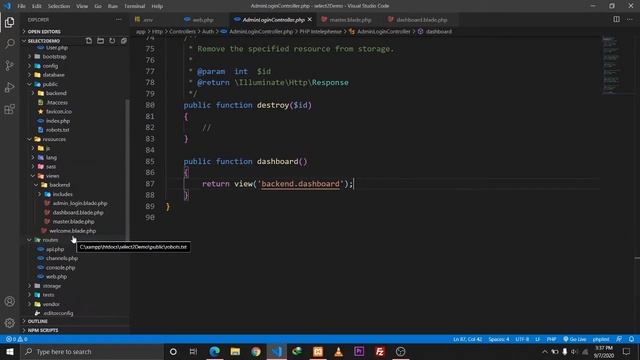The height and width of the screenshot is (360, 640).
Task: Click the errors and warnings status indicator
Action: (16, 339)
